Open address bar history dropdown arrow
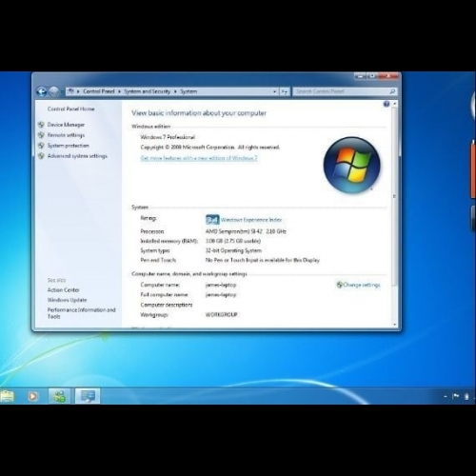This screenshot has height=476, width=476. click(x=274, y=91)
